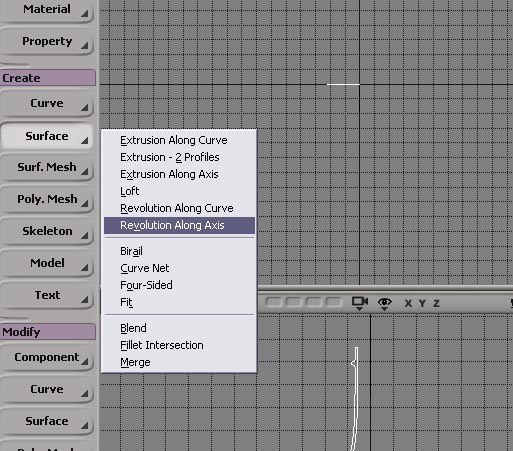Click the Modify section header
The width and height of the screenshot is (513, 451).
[48, 332]
